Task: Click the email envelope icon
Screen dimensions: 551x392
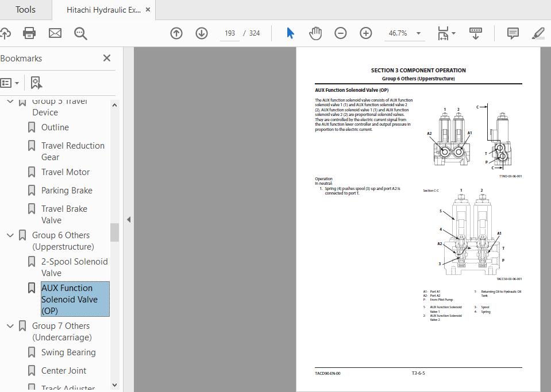Action: pos(55,33)
